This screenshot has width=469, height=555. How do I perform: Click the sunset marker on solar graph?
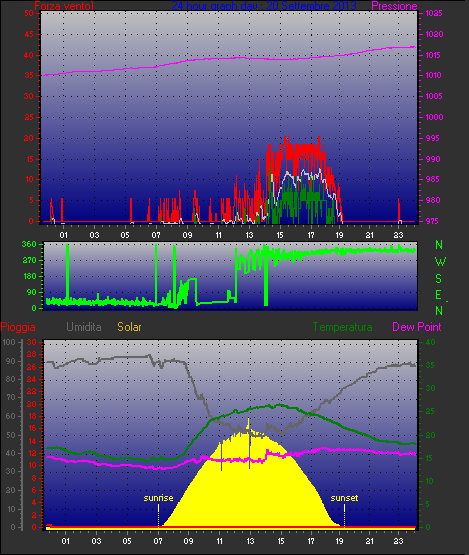click(344, 498)
